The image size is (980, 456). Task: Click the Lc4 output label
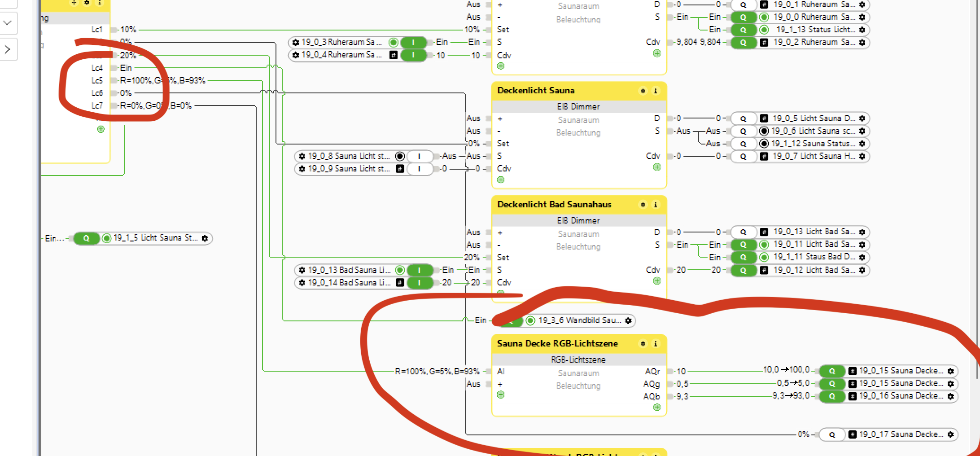97,68
